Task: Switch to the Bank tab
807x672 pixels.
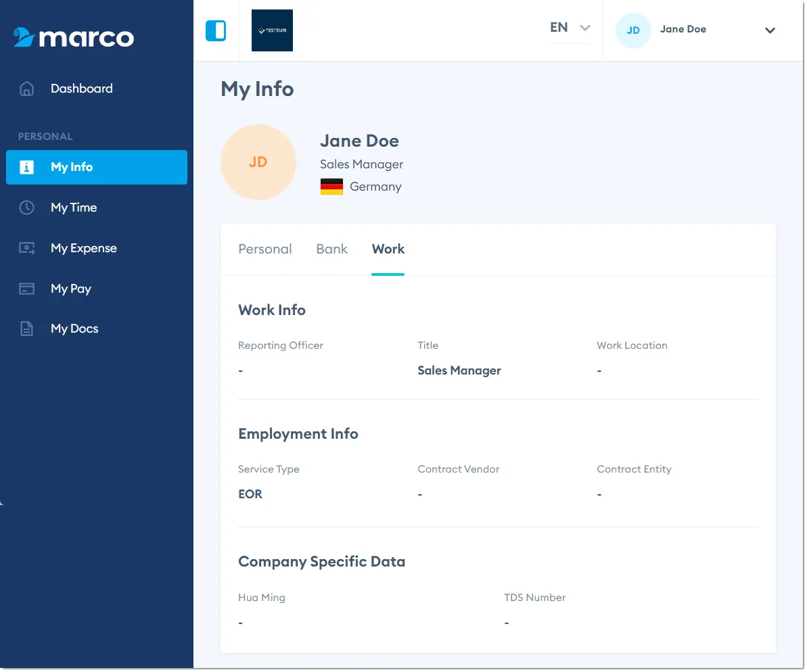Action: click(332, 249)
